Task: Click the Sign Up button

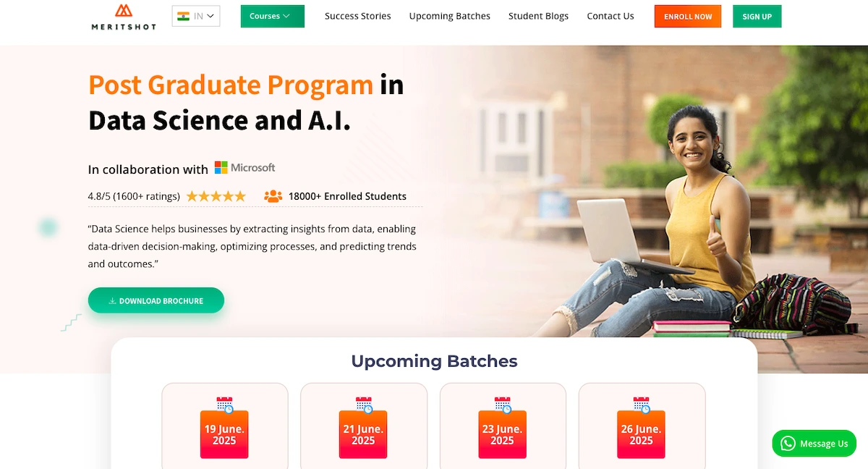Action: 757,16
